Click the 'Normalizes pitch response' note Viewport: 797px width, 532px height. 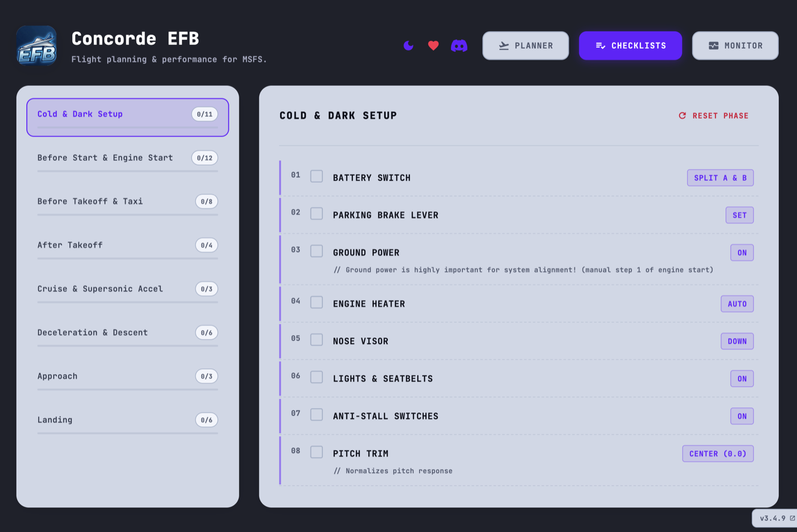(x=393, y=471)
